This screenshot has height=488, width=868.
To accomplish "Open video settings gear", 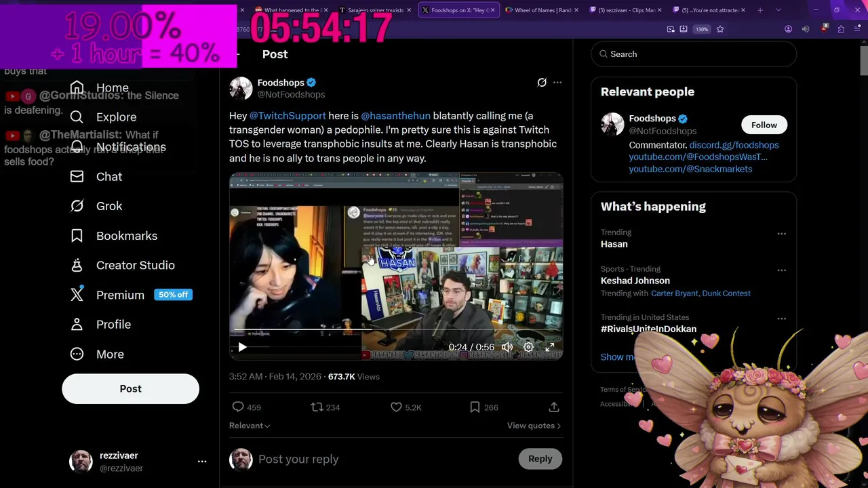I will coord(528,347).
